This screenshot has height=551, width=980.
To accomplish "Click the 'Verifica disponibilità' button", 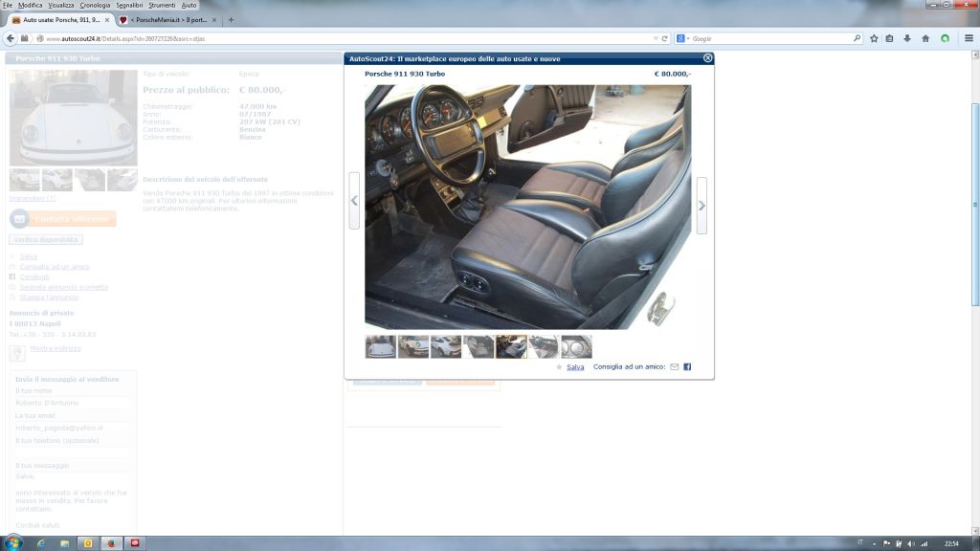I will (46, 239).
